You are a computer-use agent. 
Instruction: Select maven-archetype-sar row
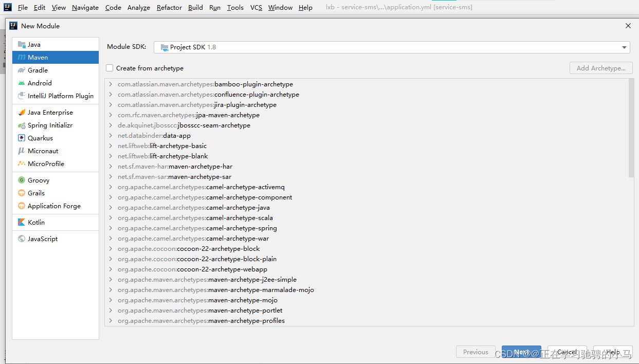click(367, 176)
